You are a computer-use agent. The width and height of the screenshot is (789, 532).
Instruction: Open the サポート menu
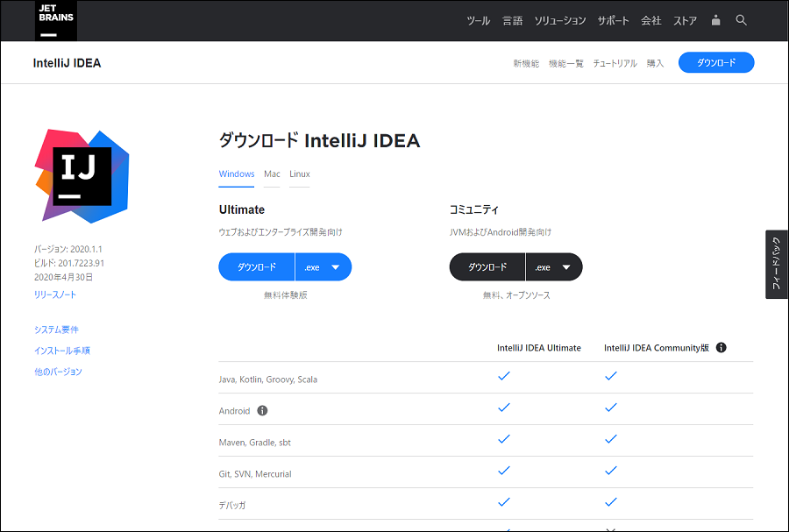coord(613,21)
